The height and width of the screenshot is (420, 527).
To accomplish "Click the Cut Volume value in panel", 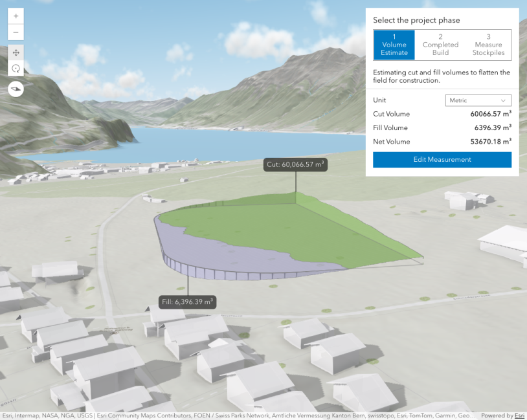I will click(x=491, y=114).
